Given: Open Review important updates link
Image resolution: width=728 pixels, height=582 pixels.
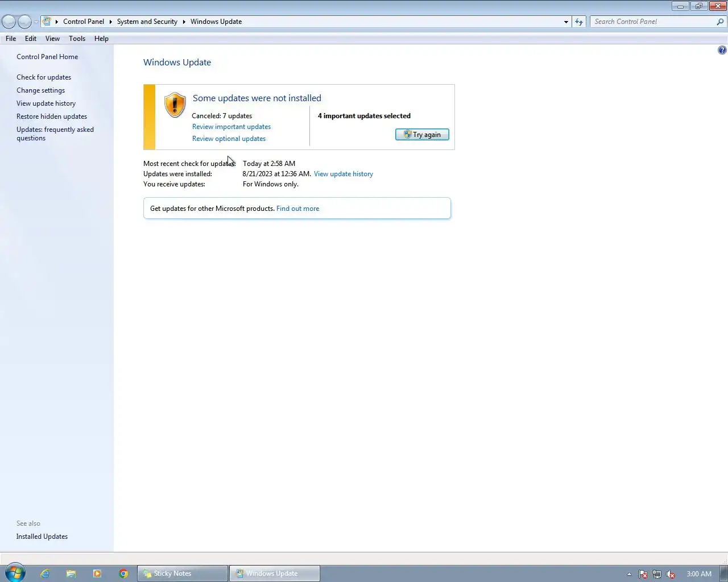Looking at the screenshot, I should (x=231, y=127).
